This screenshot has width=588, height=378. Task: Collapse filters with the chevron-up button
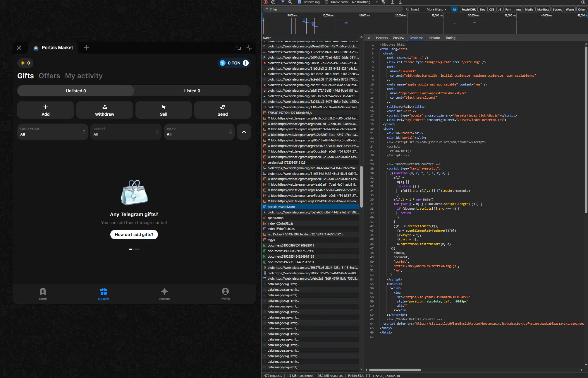coord(244,132)
